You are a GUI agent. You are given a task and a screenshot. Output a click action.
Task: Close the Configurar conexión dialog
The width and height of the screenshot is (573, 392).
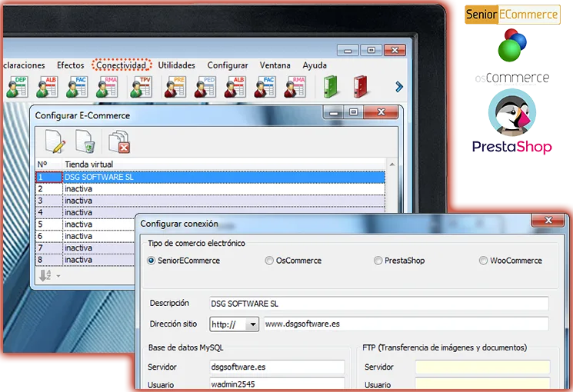[x=548, y=220]
